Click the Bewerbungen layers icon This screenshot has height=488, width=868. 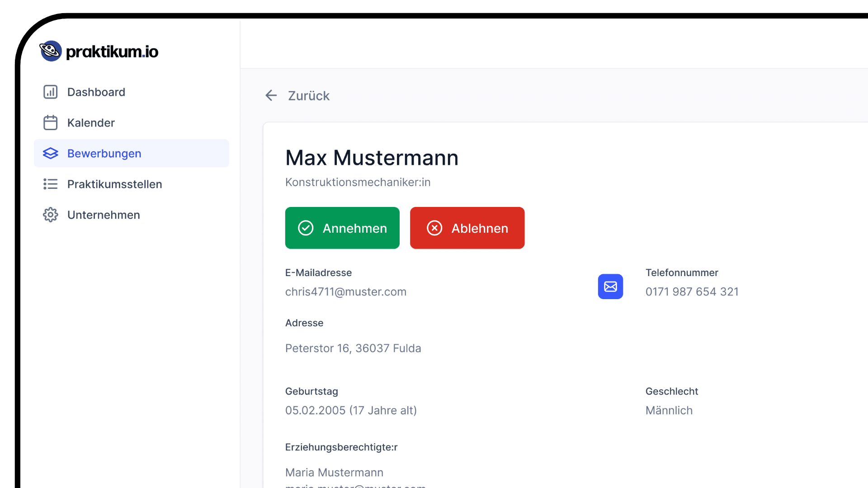pyautogui.click(x=50, y=154)
